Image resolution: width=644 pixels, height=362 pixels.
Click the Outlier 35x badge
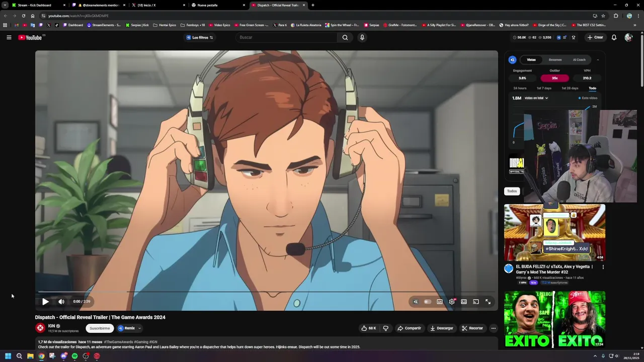point(554,78)
